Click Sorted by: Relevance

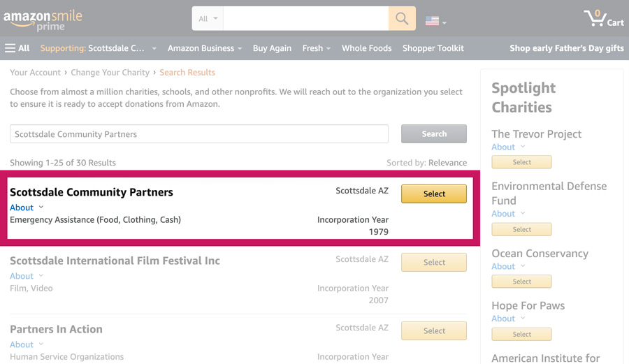point(426,163)
